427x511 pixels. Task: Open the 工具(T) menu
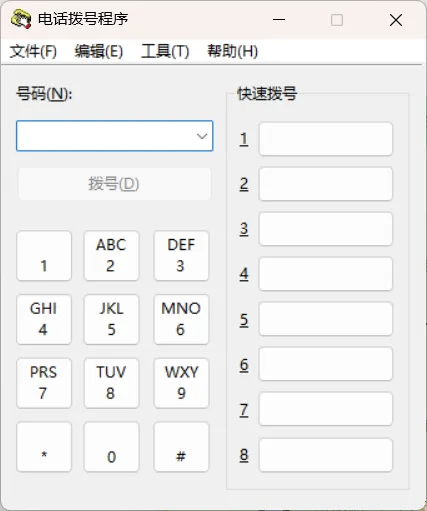click(x=165, y=51)
